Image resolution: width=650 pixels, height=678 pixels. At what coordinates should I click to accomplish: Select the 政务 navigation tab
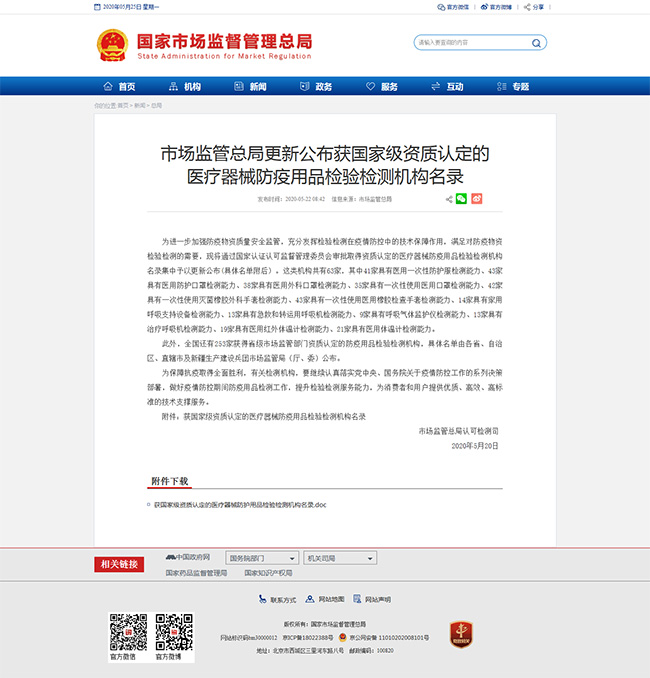tap(317, 86)
